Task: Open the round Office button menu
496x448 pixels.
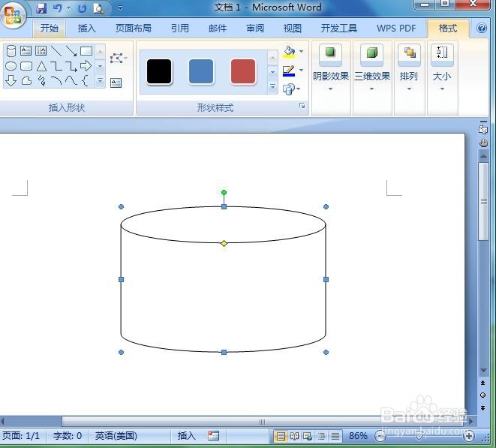Action: [x=13, y=14]
